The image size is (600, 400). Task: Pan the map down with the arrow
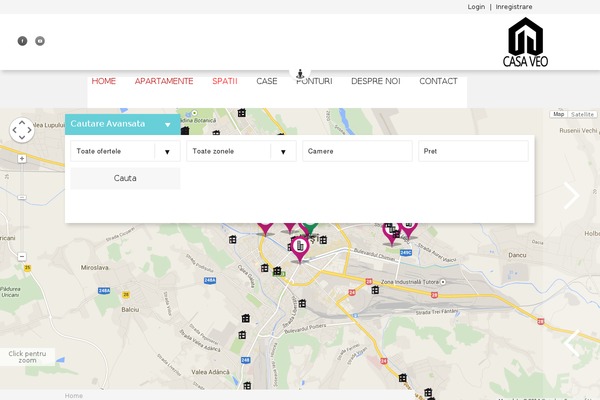tap(22, 137)
